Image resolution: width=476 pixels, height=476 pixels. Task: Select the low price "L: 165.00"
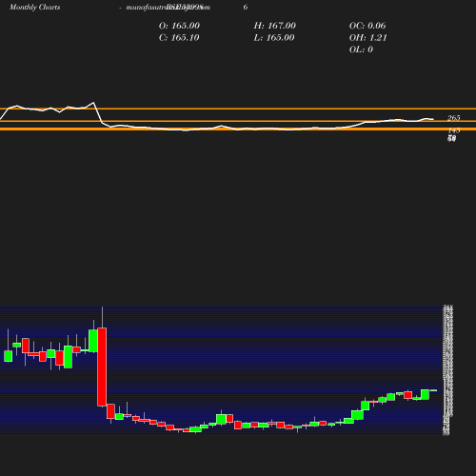point(274,38)
